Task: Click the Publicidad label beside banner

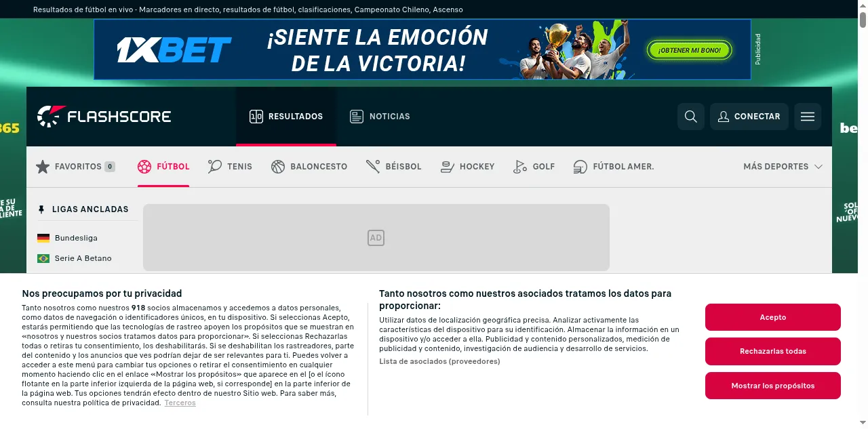Action: pos(758,49)
